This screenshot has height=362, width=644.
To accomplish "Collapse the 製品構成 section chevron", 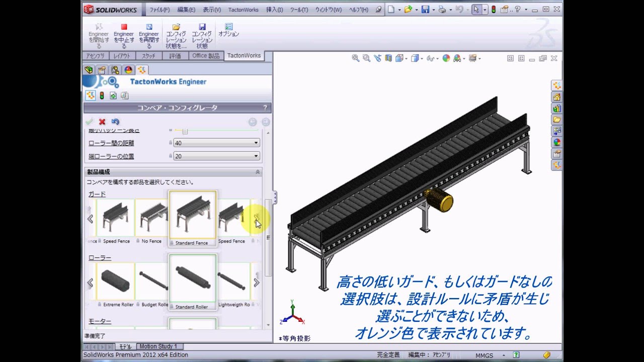I will (x=258, y=172).
